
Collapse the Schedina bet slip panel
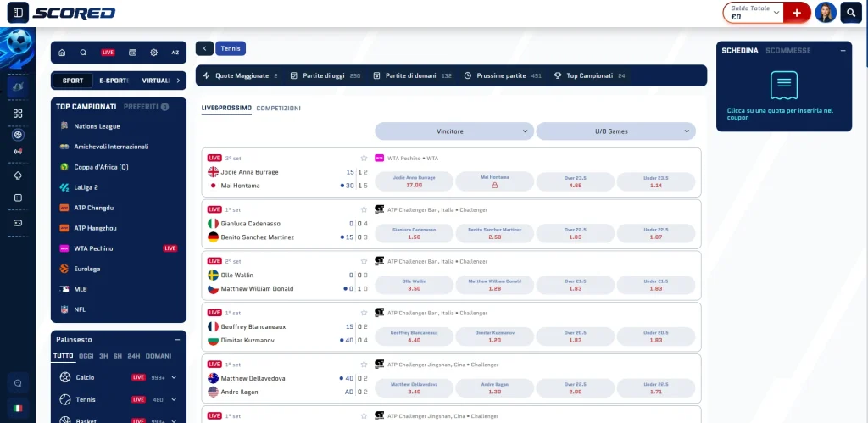(843, 50)
